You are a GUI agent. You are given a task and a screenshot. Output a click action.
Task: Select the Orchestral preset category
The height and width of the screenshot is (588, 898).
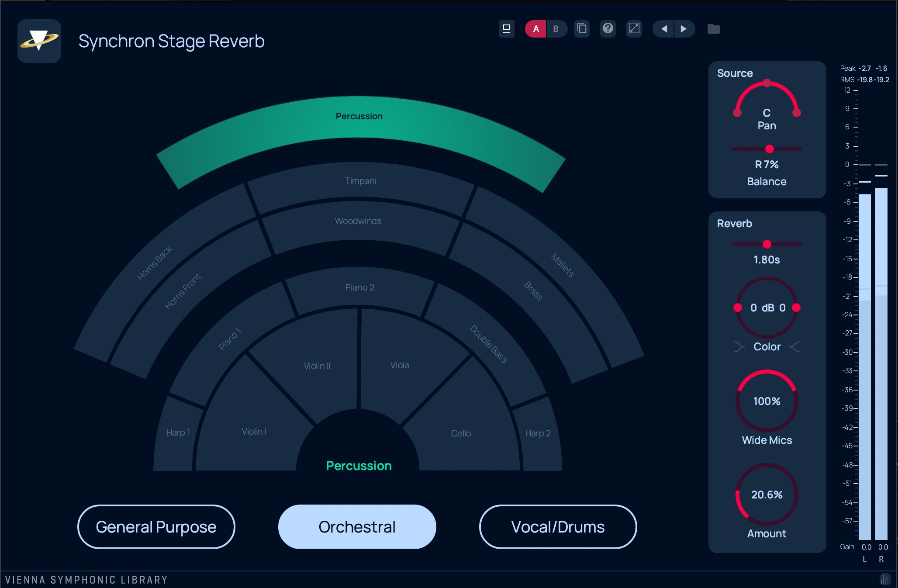[357, 527]
